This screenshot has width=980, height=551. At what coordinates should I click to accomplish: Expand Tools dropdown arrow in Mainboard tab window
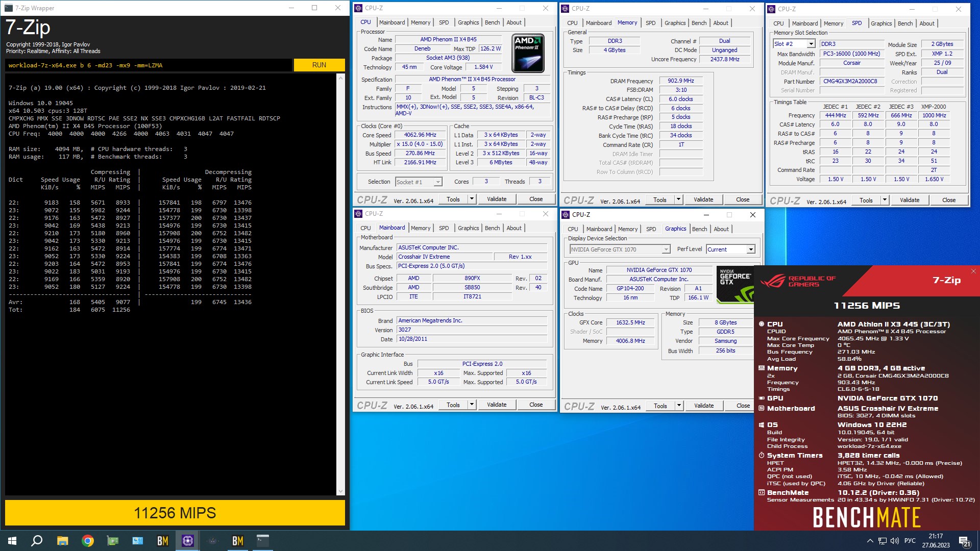click(472, 405)
